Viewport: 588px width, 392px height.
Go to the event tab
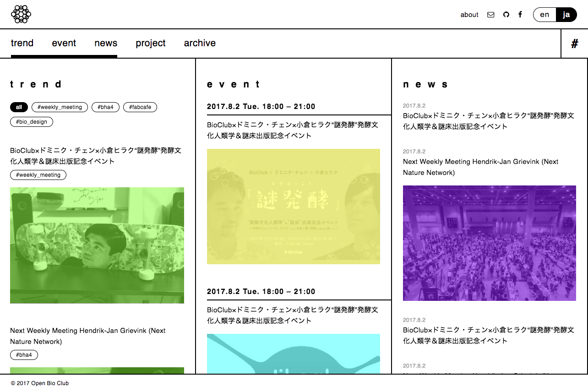64,43
